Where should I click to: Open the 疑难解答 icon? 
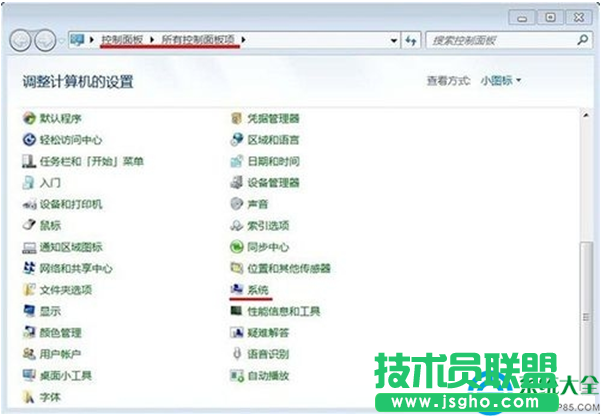(x=236, y=332)
